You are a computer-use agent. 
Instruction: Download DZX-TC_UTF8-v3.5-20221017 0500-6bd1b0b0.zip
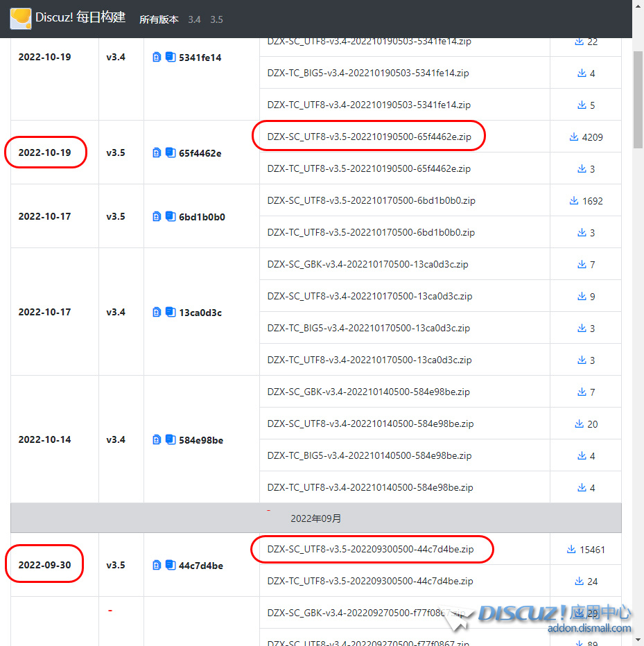click(x=371, y=232)
